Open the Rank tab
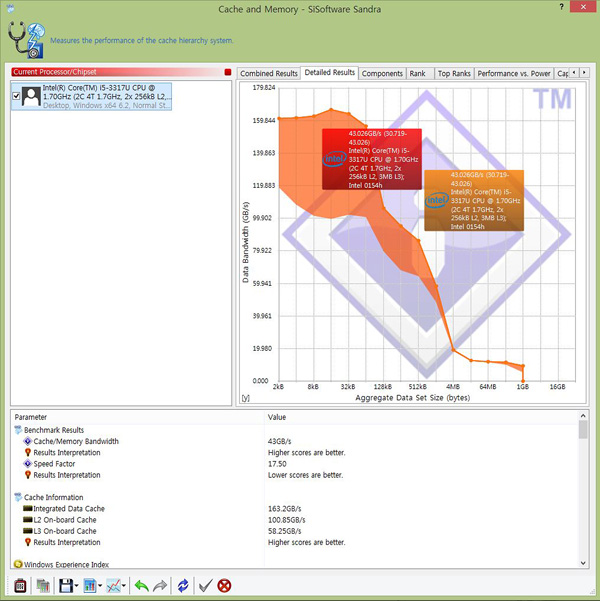This screenshot has width=600, height=601. coord(418,73)
